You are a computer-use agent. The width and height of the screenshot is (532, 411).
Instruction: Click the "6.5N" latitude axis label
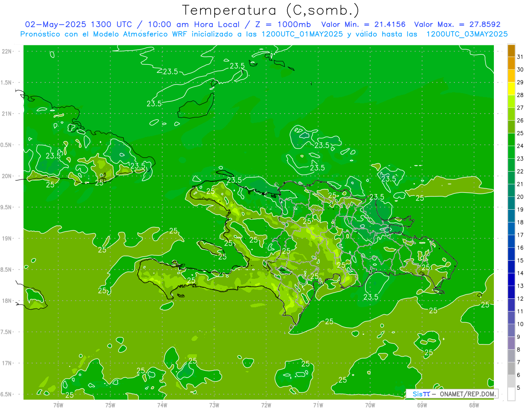pyautogui.click(x=7, y=394)
